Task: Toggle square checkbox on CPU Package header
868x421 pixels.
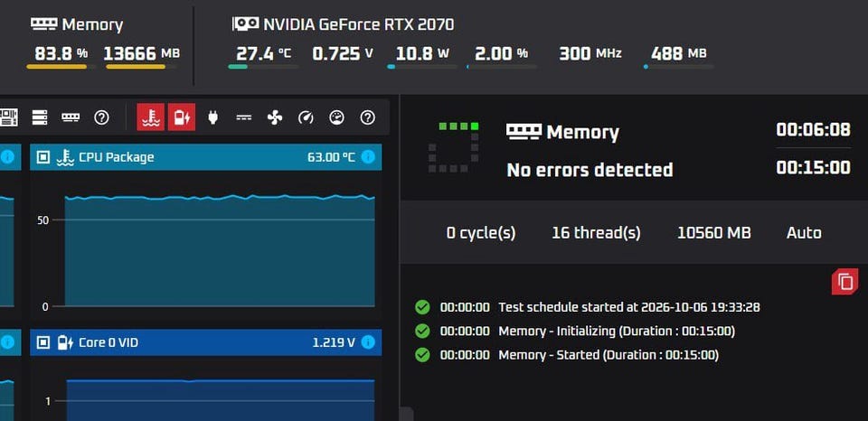Action: [43, 157]
